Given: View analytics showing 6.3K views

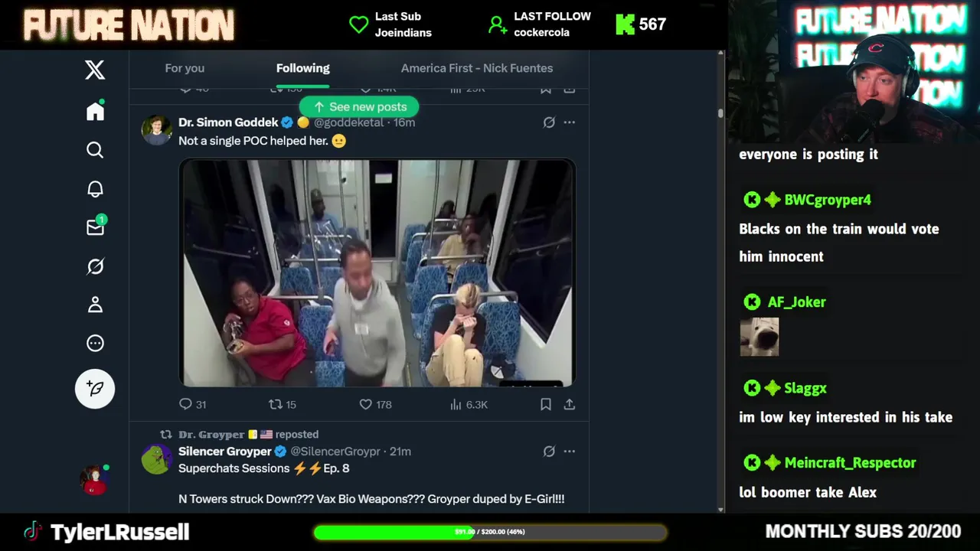Looking at the screenshot, I should [x=469, y=404].
